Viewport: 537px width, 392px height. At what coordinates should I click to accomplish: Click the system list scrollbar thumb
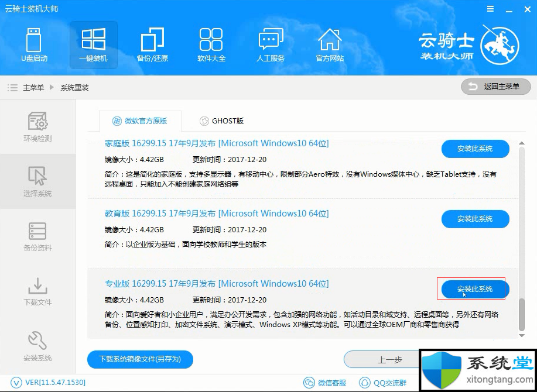522,315
